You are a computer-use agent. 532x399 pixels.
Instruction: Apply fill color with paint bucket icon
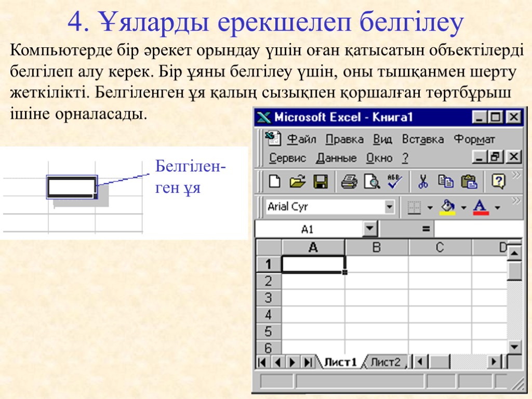click(447, 207)
